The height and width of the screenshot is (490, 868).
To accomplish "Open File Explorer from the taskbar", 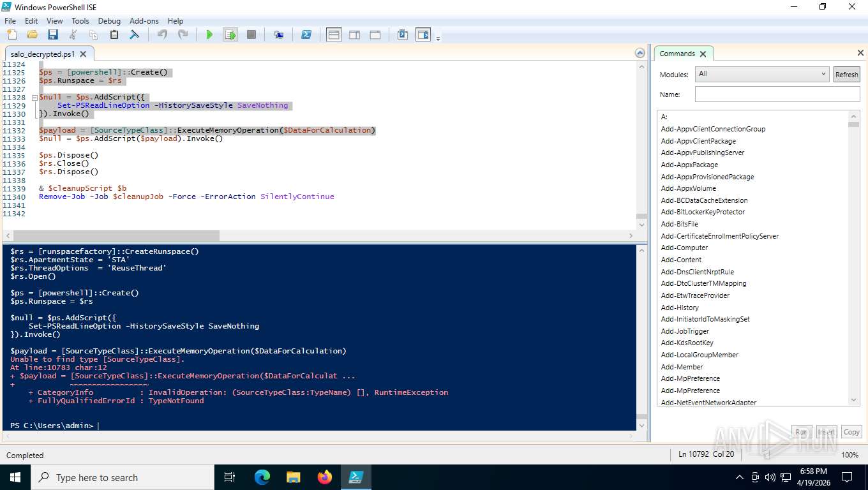I will [x=294, y=477].
